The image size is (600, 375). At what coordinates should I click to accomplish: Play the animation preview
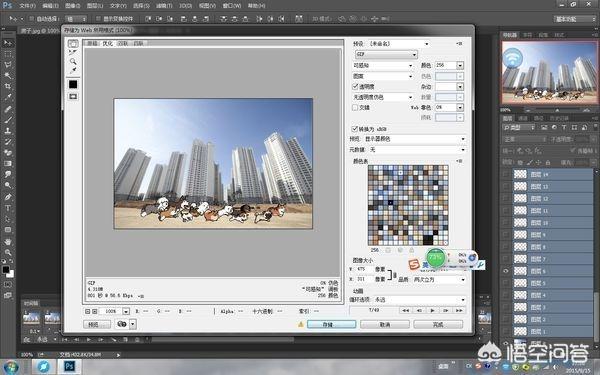[432, 310]
